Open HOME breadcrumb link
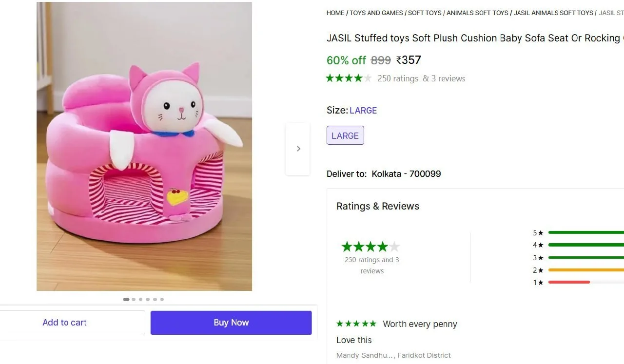 coord(335,13)
